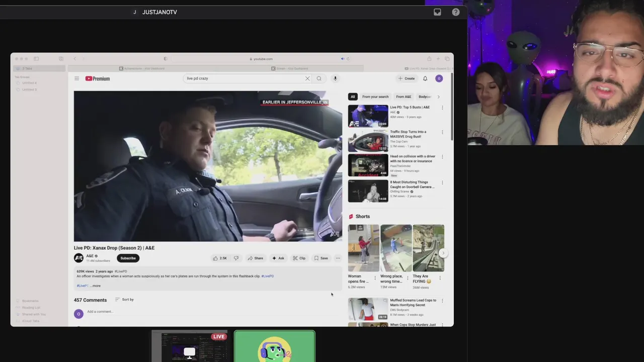Screen dimensions: 644x362
Task: Share the Live PD video
Action: point(255,258)
